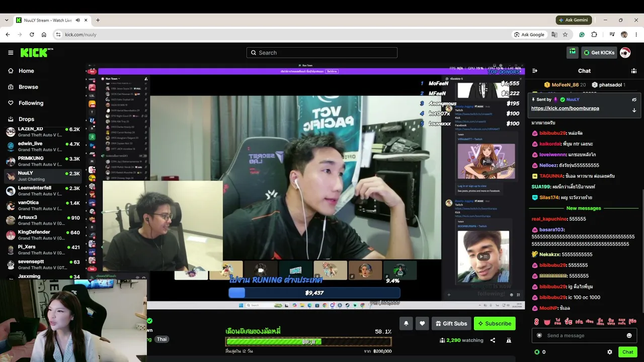View site information icon in address bar

click(58, 35)
